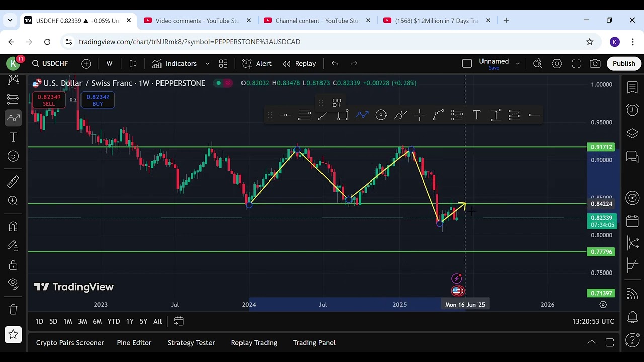Maximize the bottom panel
644x362 pixels.
tap(610, 343)
